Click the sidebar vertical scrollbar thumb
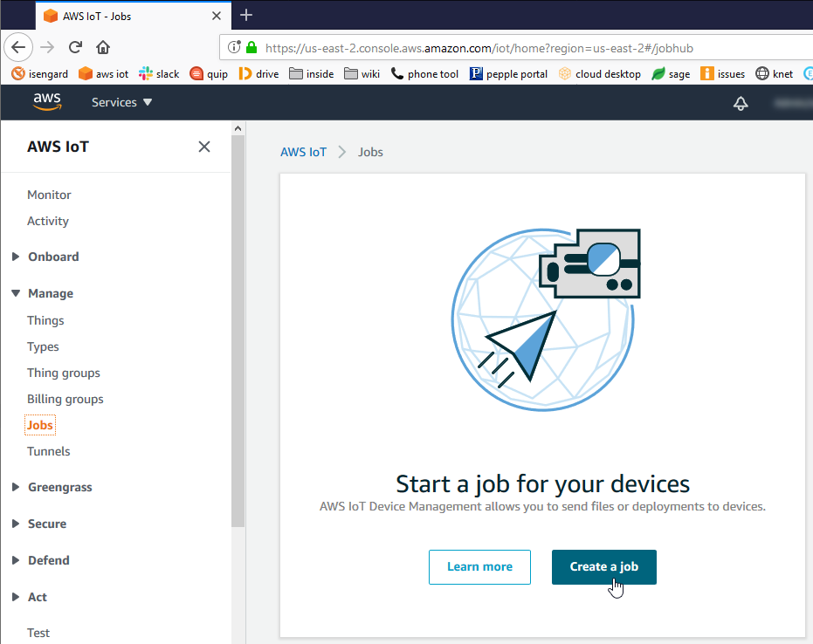This screenshot has height=644, width=813. [238, 331]
